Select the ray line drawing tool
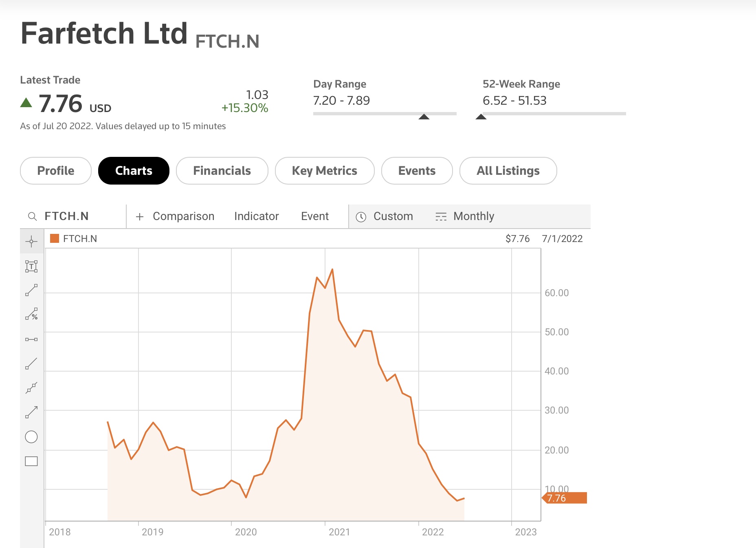The width and height of the screenshot is (756, 548). point(31,363)
